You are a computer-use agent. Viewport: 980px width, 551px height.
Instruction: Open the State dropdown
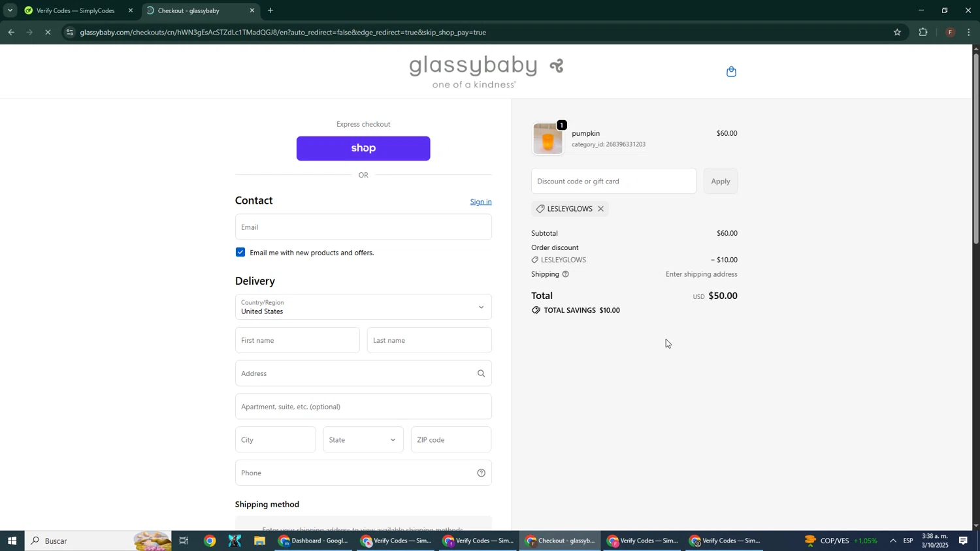[363, 440]
